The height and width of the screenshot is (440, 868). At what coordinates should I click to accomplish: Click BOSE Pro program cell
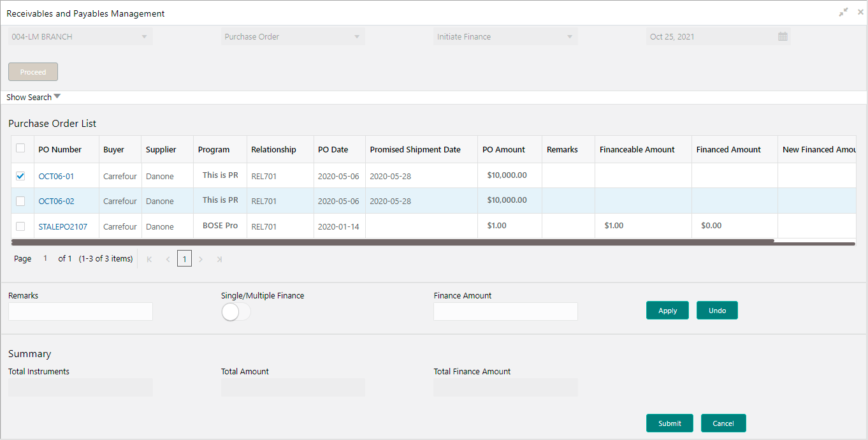pos(220,226)
